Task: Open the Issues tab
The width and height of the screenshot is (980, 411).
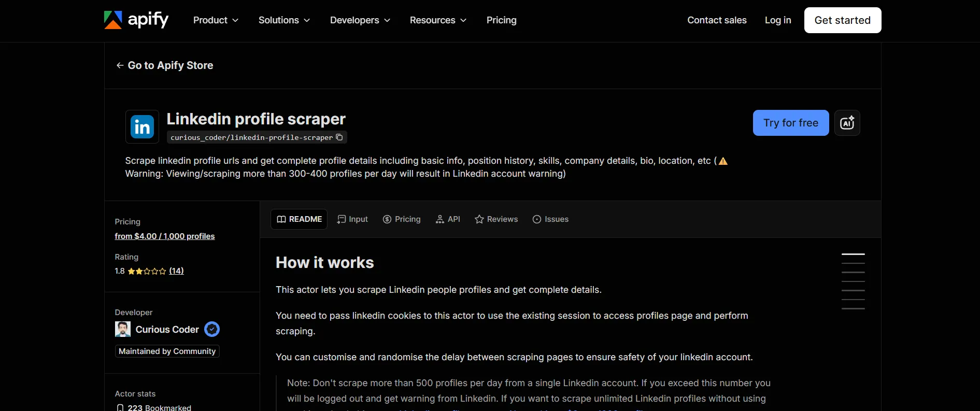Action: pos(550,219)
